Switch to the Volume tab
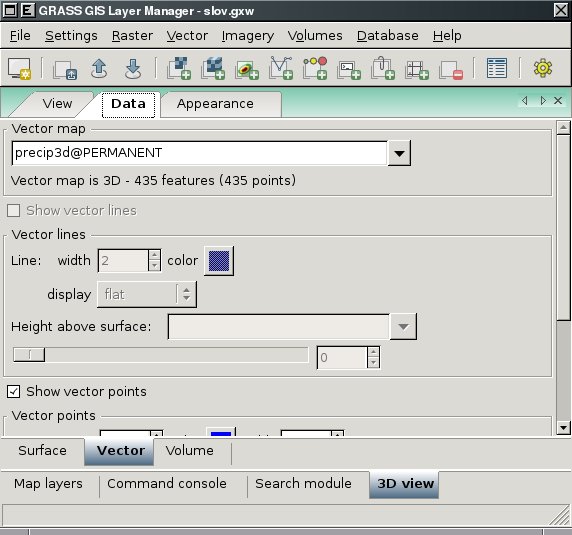 point(190,451)
